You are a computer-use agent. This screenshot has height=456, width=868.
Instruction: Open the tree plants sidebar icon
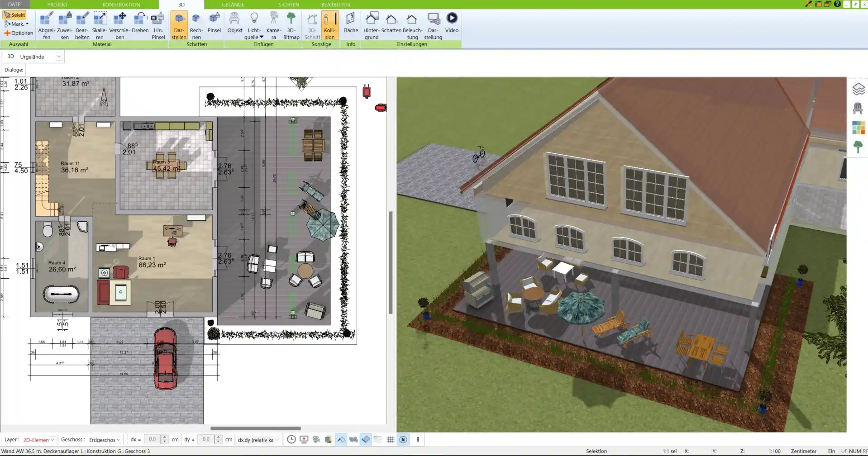click(x=858, y=147)
